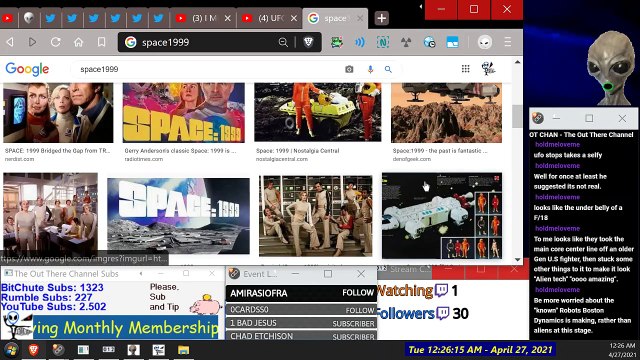Click the arrow in the Subs window title
The width and height of the screenshot is (640, 360).
pyautogui.click(x=141, y=273)
